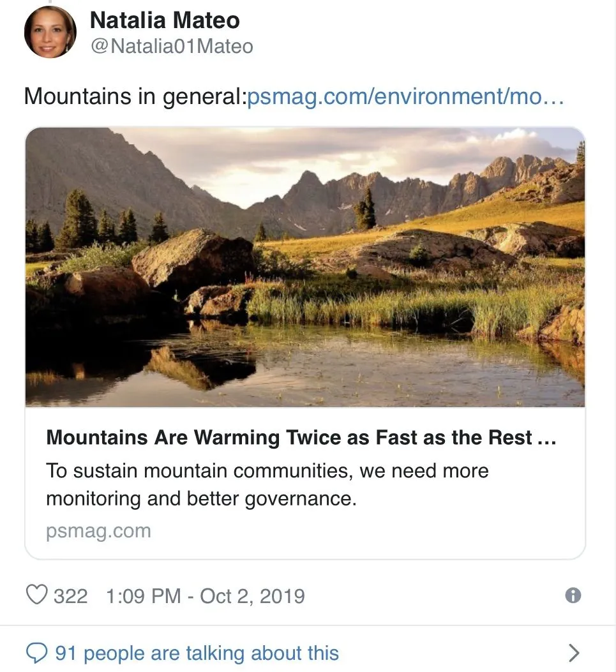Open the tweet info icon
Screen dimensions: 616x672
573,595
